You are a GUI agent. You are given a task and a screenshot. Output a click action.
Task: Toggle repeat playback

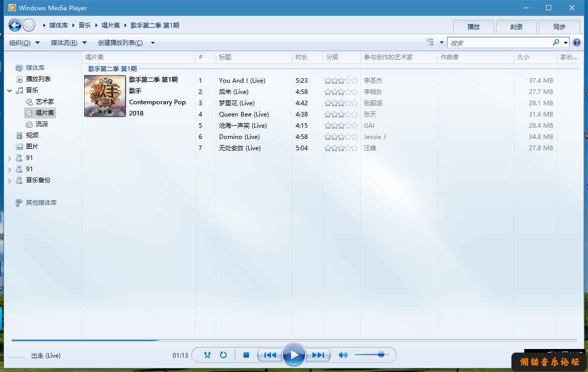point(224,355)
